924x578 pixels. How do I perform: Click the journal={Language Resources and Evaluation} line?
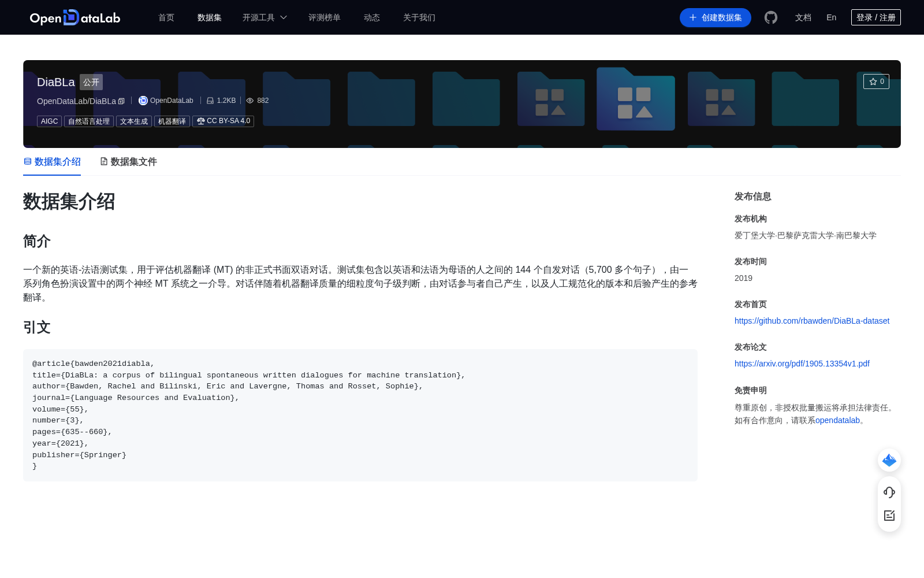[x=136, y=398]
